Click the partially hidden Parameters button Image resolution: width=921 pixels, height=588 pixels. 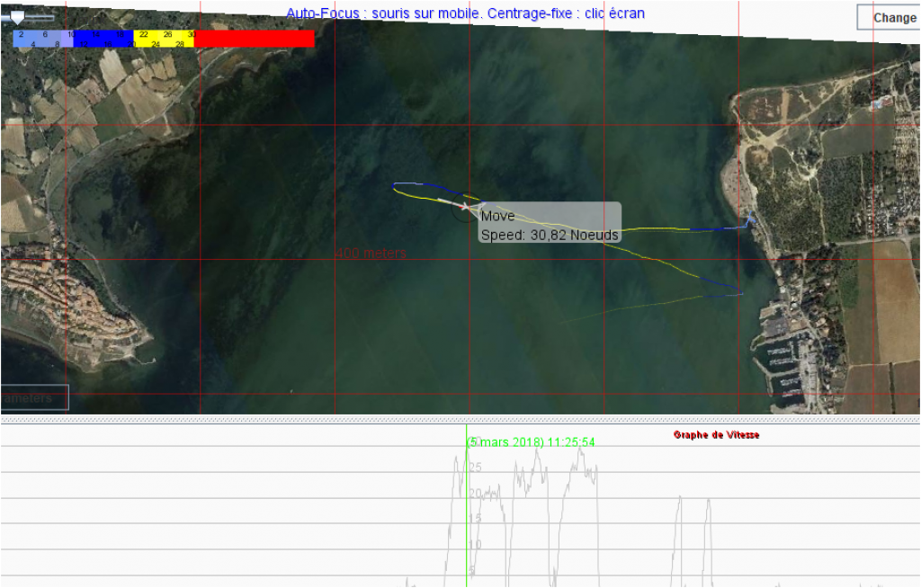click(x=34, y=397)
